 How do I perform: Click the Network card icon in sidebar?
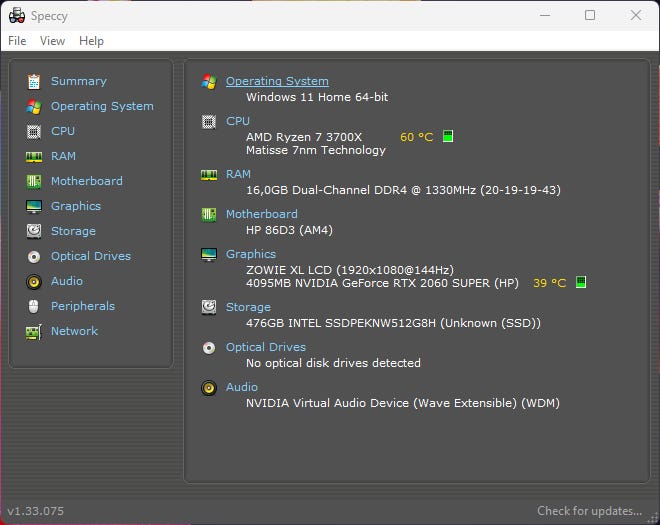(x=34, y=331)
